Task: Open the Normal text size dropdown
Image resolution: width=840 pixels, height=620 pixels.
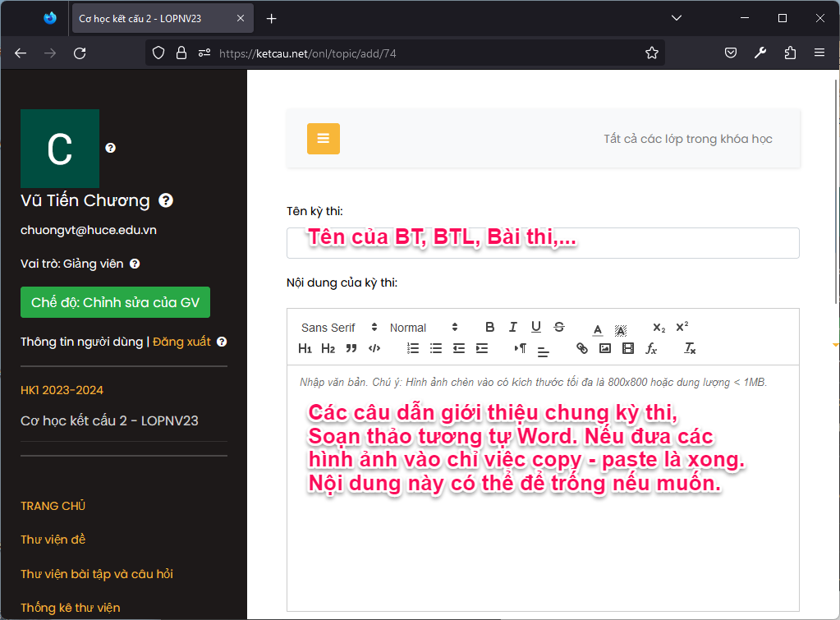Action: pyautogui.click(x=424, y=328)
